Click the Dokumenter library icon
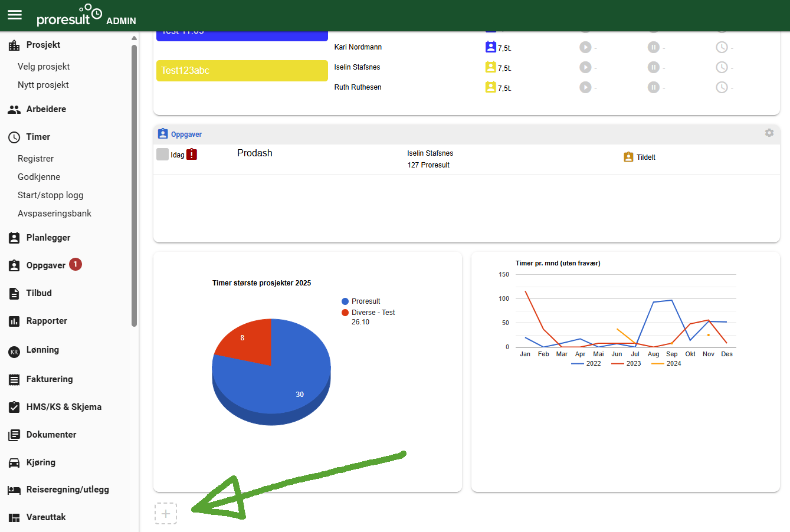790x532 pixels. pos(14,435)
